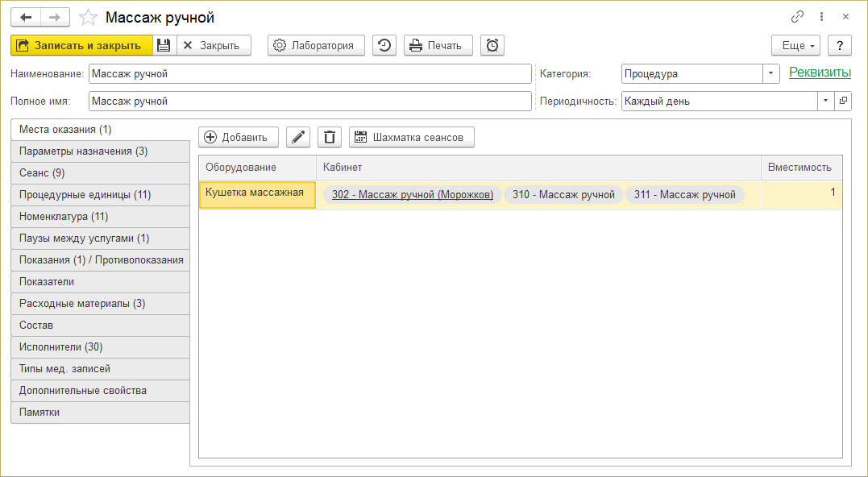The width and height of the screenshot is (868, 477).
Task: Add form to favorites with star icon
Action: click(89, 17)
